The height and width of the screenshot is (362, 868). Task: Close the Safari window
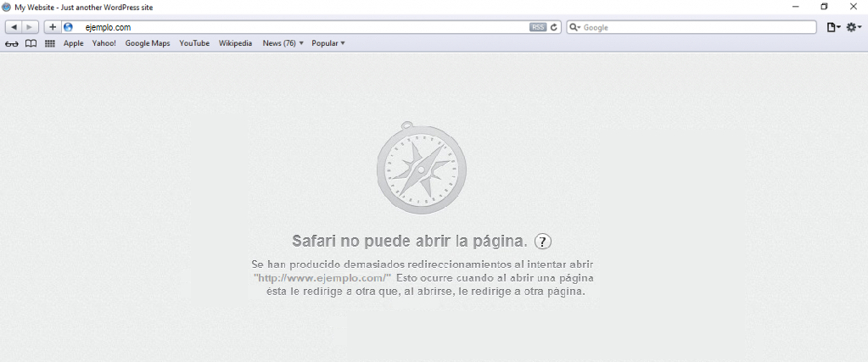click(x=853, y=7)
